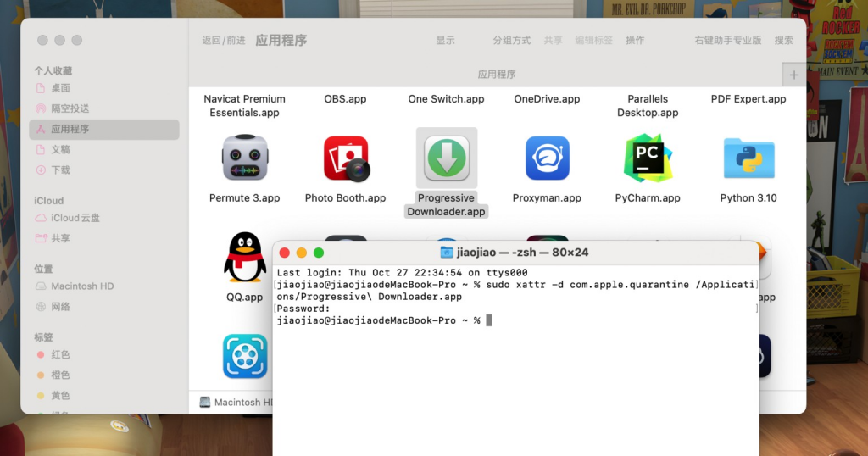Select the Progressive Downloader app icon
868x456 pixels.
(x=447, y=158)
